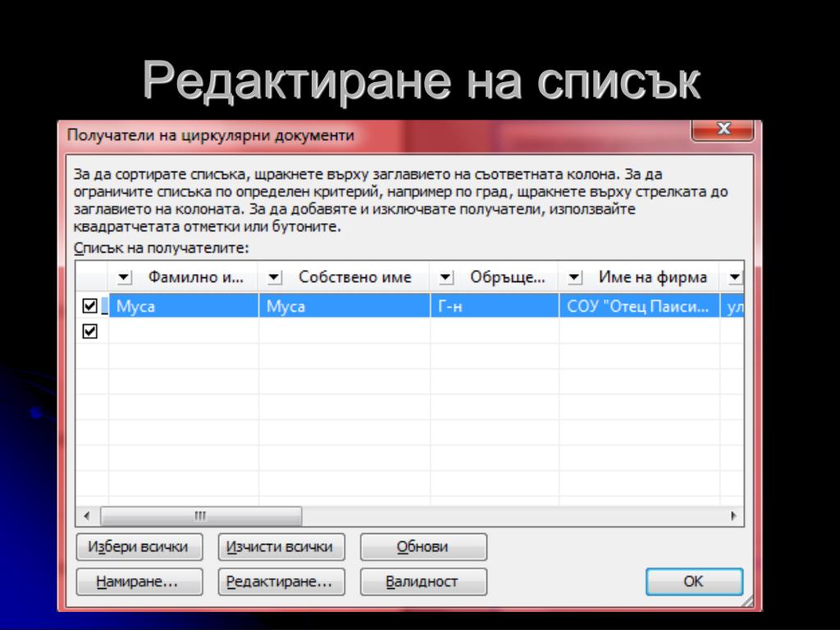The width and height of the screenshot is (840, 630).
Task: Click the Избери всички button
Action: click(139, 547)
